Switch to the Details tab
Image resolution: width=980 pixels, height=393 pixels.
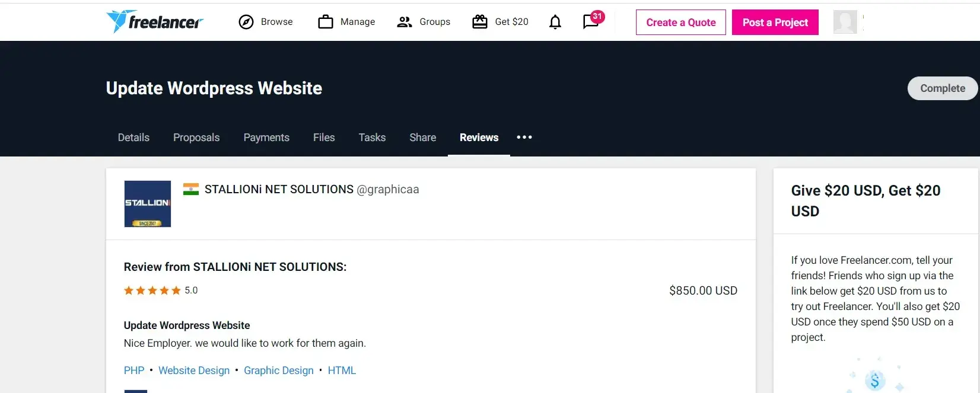(133, 138)
